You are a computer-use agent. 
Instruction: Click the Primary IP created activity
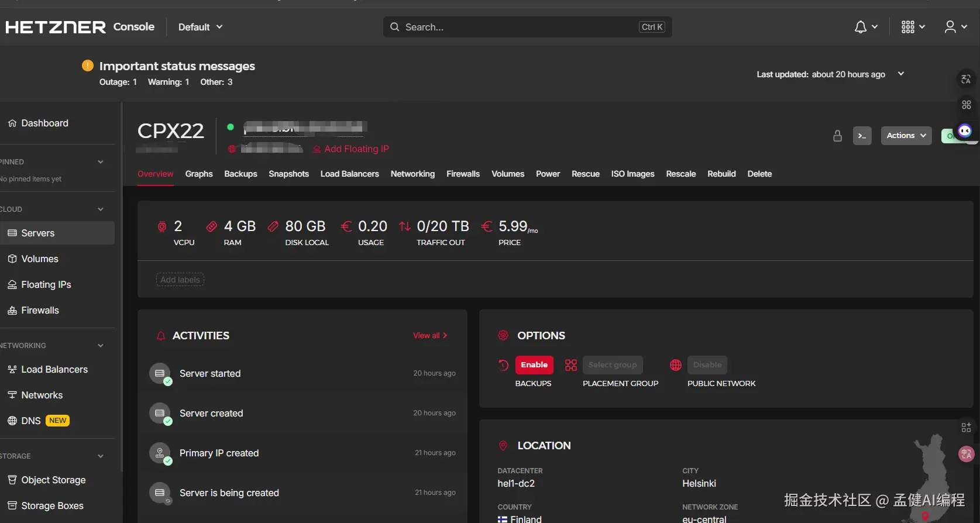click(302, 453)
